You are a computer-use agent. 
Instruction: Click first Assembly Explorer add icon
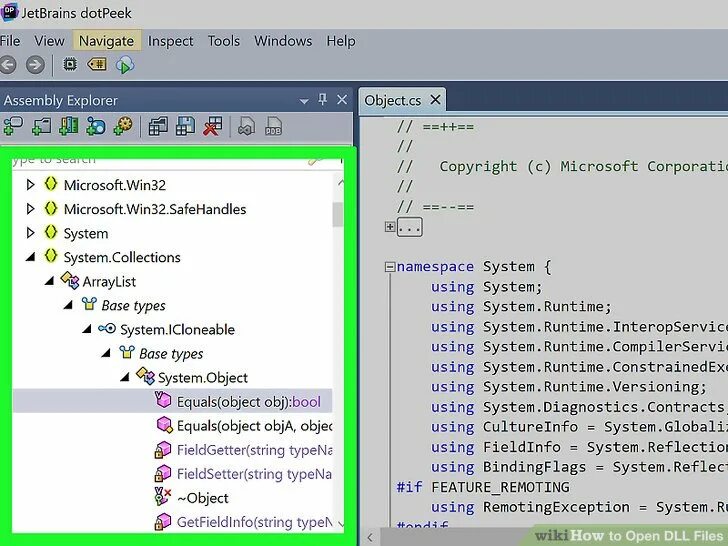coord(13,126)
